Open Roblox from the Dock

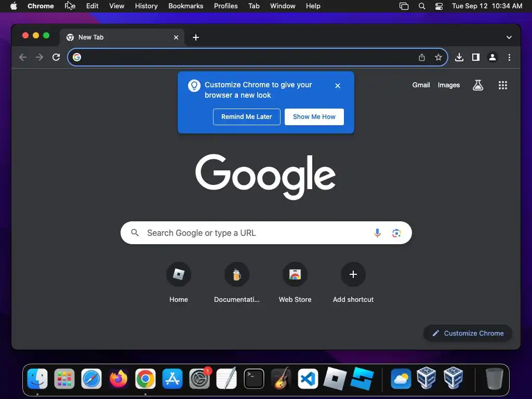pyautogui.click(x=335, y=379)
